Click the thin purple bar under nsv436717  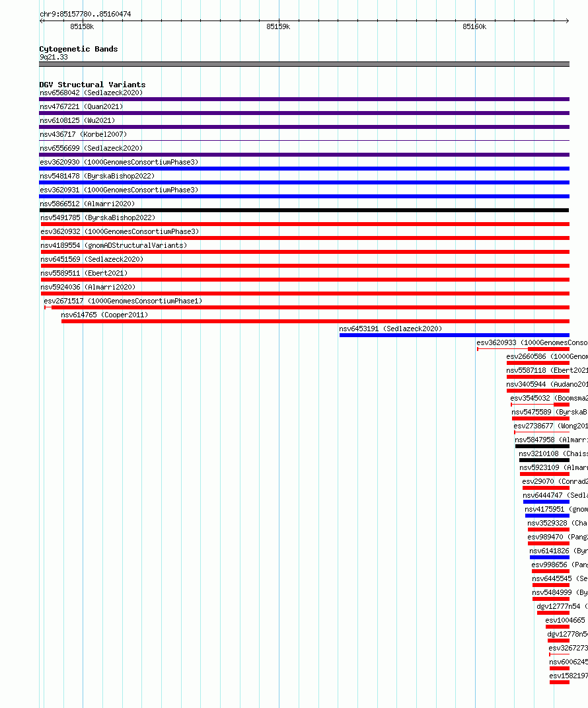[304, 141]
